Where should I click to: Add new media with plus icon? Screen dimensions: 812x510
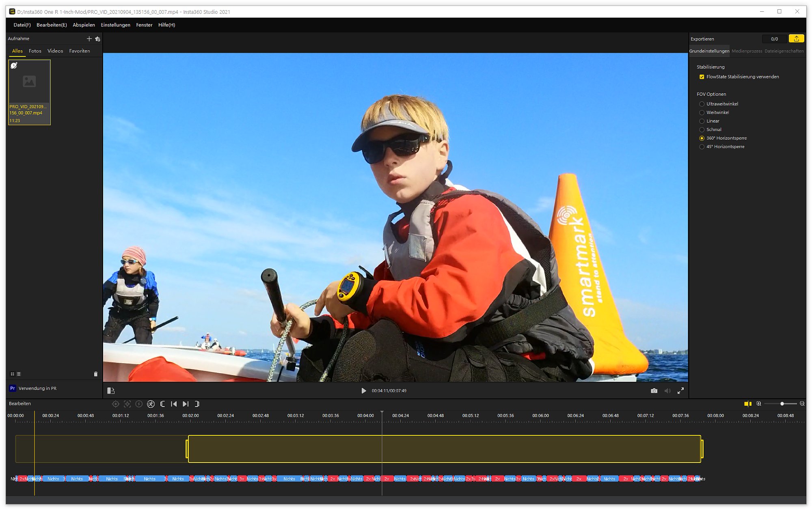click(89, 39)
